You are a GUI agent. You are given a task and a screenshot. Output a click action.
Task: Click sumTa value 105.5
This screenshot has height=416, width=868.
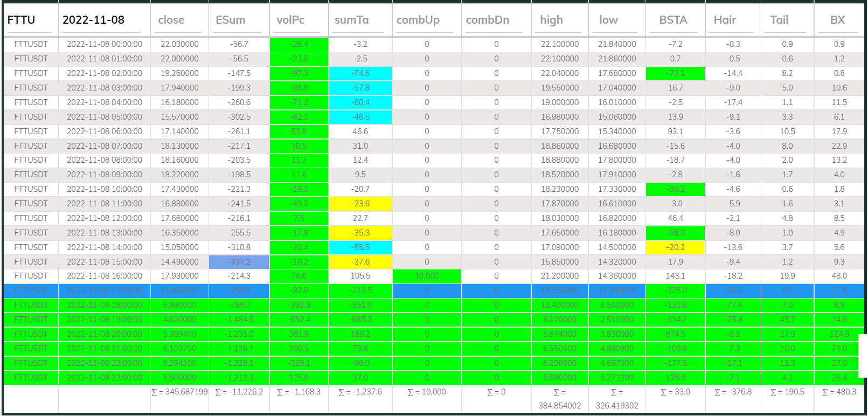click(x=360, y=276)
